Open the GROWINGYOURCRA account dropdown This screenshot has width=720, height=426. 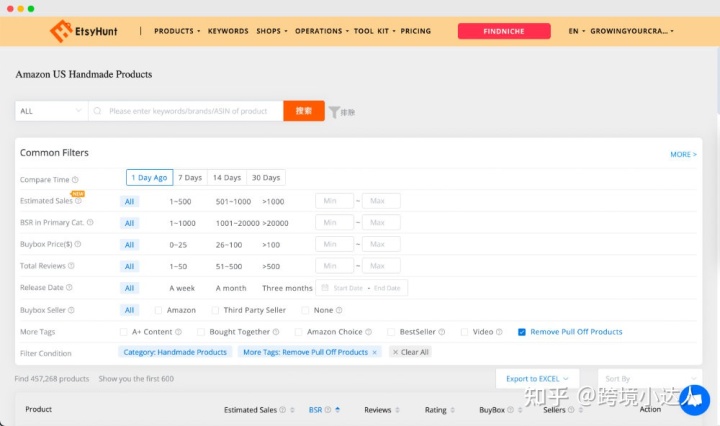[x=632, y=31]
